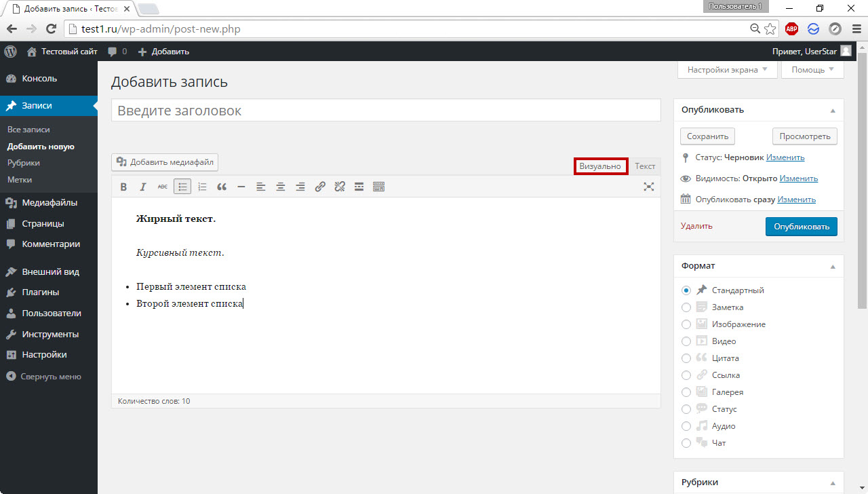The height and width of the screenshot is (494, 868).
Task: Click the insert link icon
Action: tap(320, 187)
